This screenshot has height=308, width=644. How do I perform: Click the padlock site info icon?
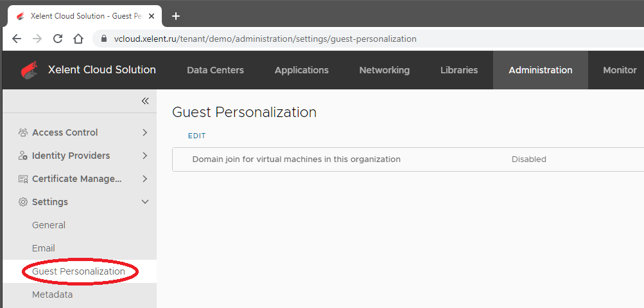click(104, 39)
